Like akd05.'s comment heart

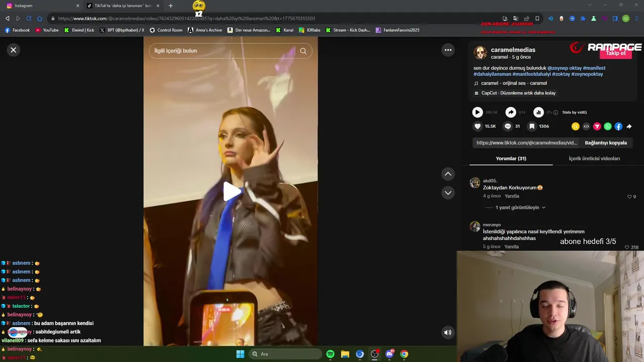[x=629, y=197]
